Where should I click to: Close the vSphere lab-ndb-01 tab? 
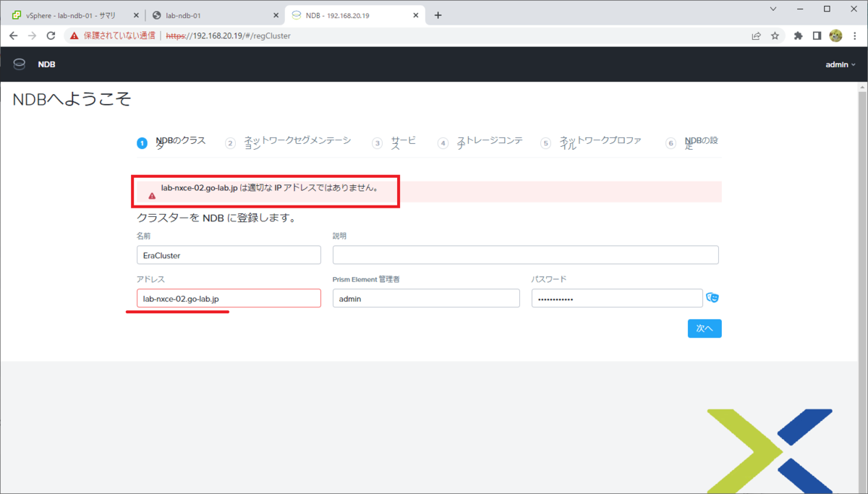coord(136,15)
